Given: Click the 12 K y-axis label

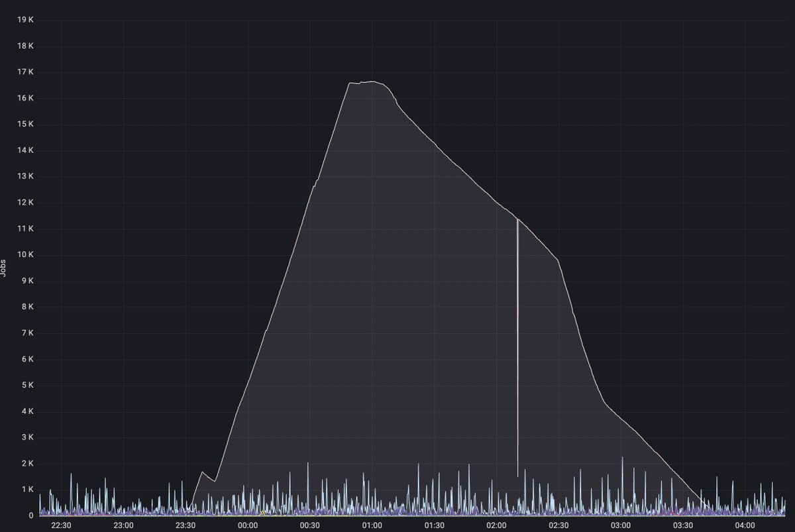Looking at the screenshot, I should 25,203.
